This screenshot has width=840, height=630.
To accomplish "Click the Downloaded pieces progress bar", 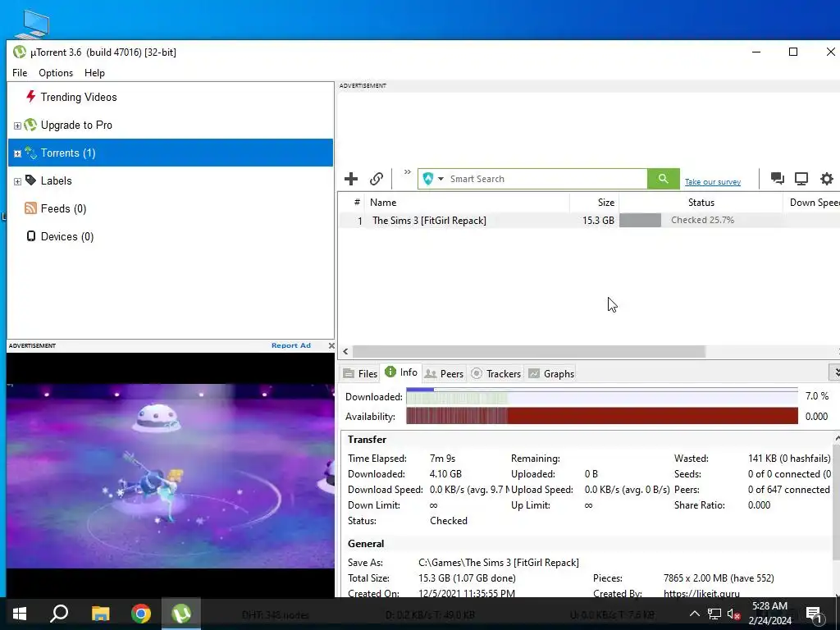I will click(x=601, y=396).
